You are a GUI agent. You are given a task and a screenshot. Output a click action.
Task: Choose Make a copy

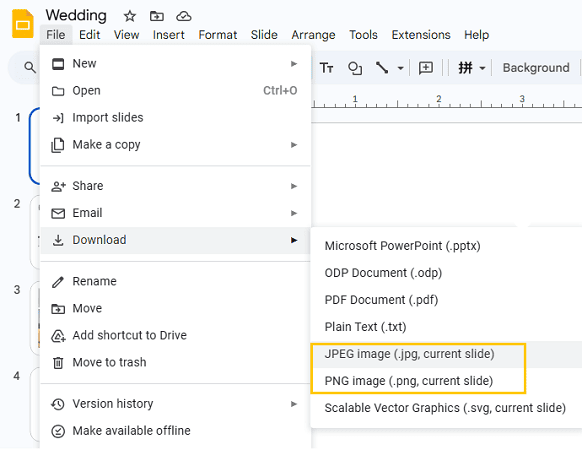click(175, 144)
